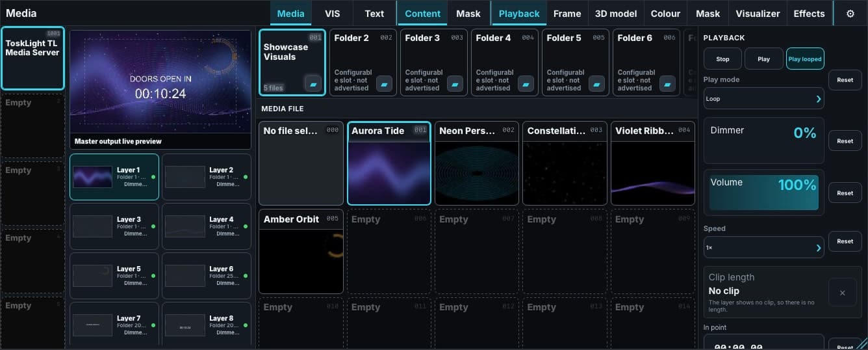
Task: Select the ToskLight TL Media Server slot
Action: [x=32, y=59]
